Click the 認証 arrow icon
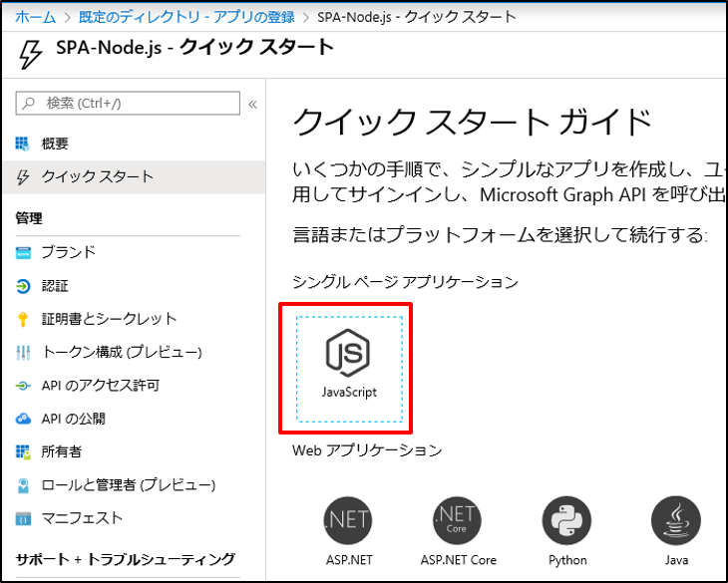The height and width of the screenshot is (583, 728). click(x=23, y=286)
